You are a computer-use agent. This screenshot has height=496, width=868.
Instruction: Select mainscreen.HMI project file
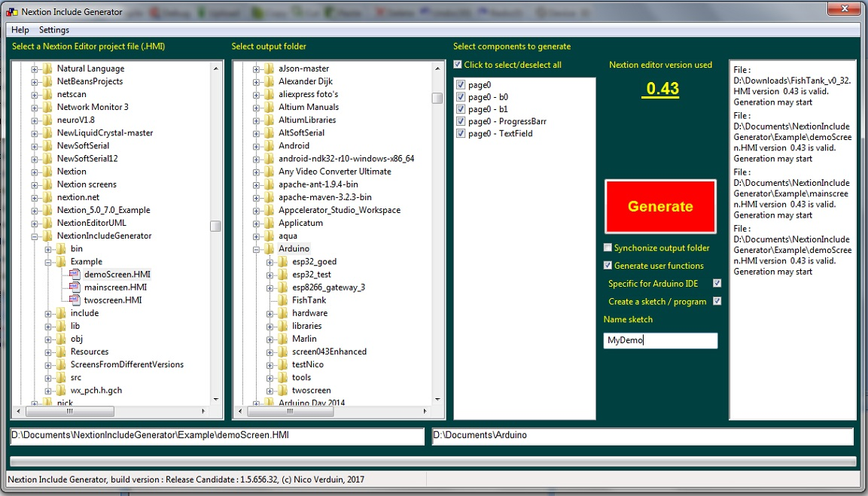point(115,287)
